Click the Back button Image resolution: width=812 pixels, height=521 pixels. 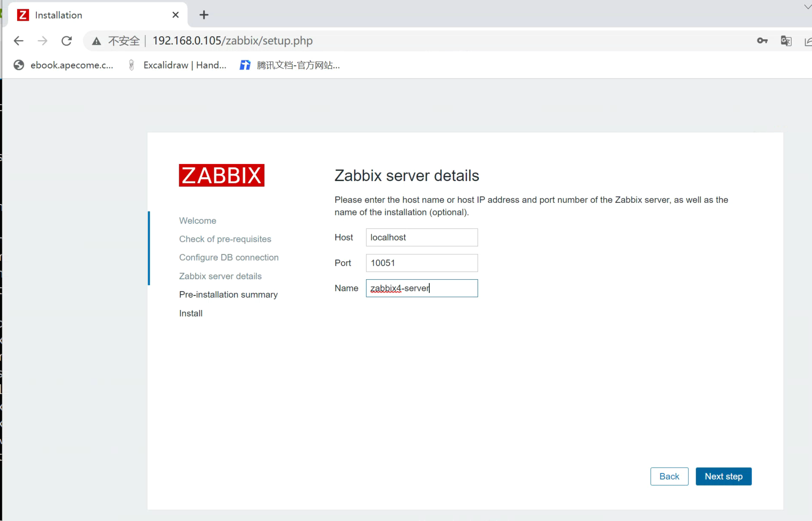pyautogui.click(x=669, y=476)
